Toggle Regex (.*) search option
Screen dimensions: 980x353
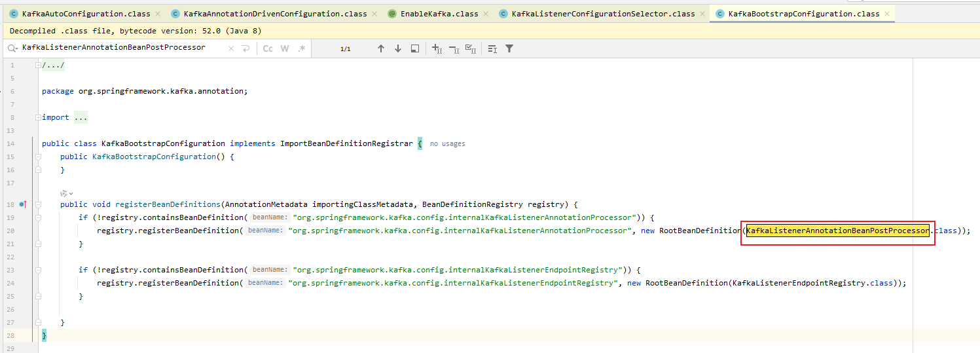coord(301,48)
